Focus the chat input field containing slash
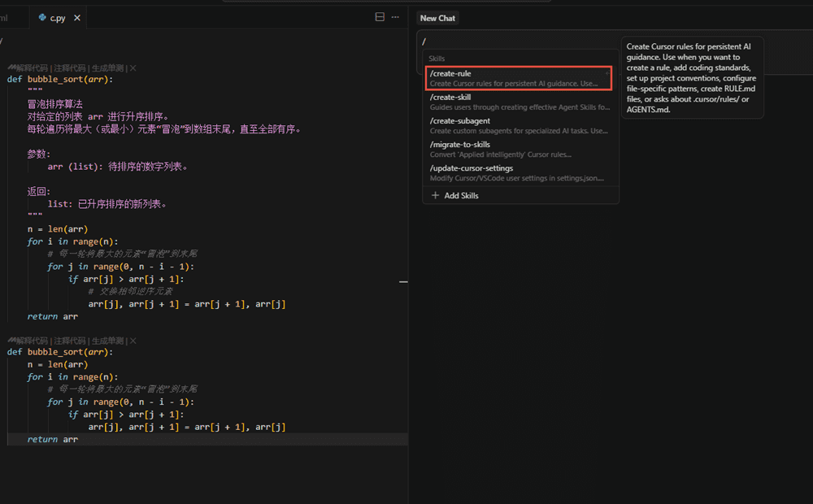The image size is (813, 504). coord(520,41)
